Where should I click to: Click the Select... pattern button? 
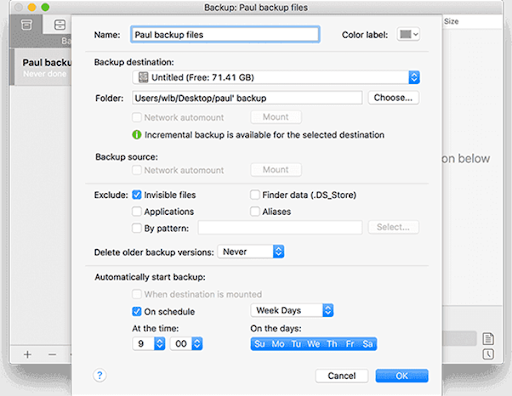tap(393, 227)
